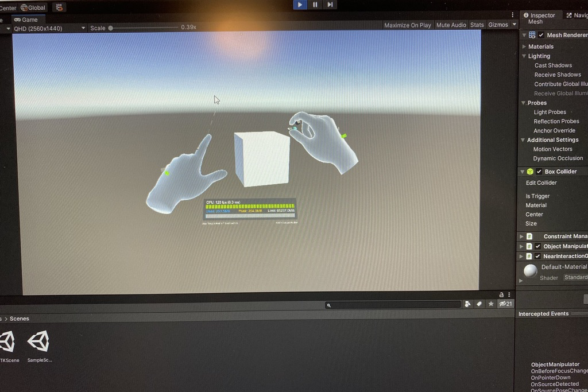Click the Scale slider handle

pyautogui.click(x=110, y=28)
